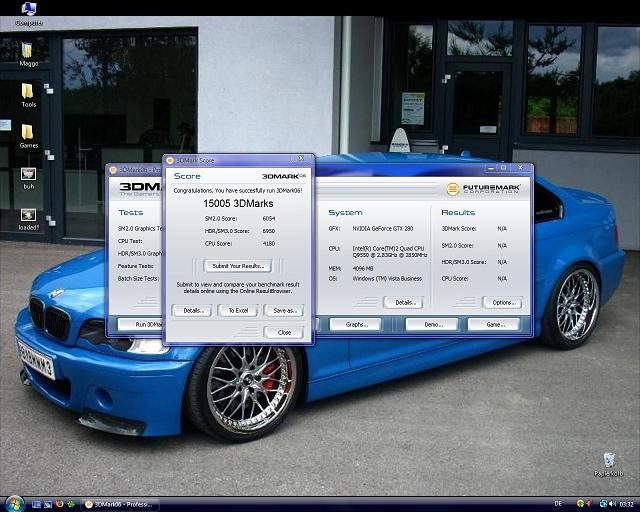Click the DE language indicator

click(x=558, y=504)
